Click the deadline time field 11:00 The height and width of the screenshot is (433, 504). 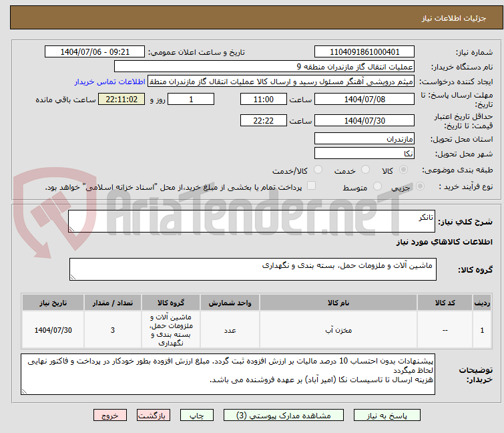coord(264,99)
